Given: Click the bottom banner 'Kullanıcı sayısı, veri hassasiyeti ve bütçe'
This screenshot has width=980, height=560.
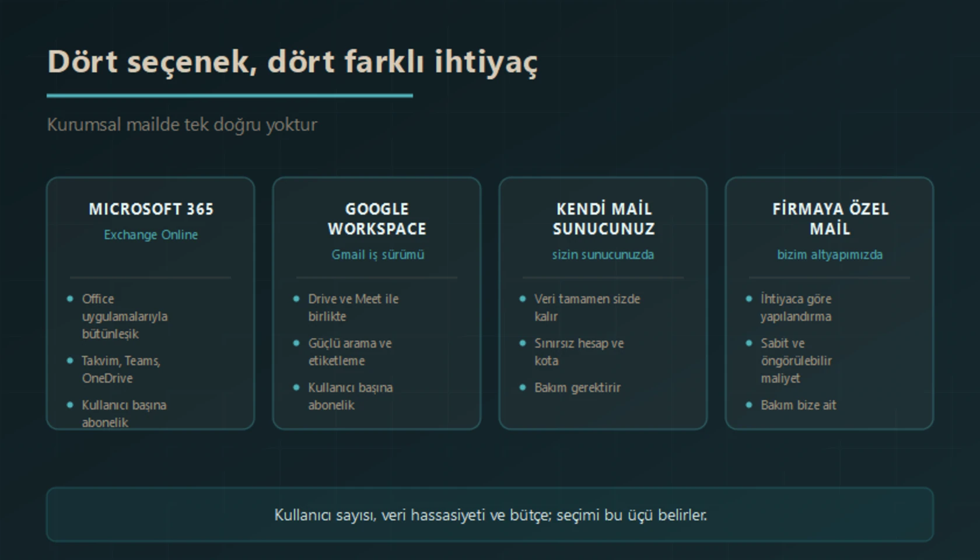Looking at the screenshot, I should click(490, 514).
